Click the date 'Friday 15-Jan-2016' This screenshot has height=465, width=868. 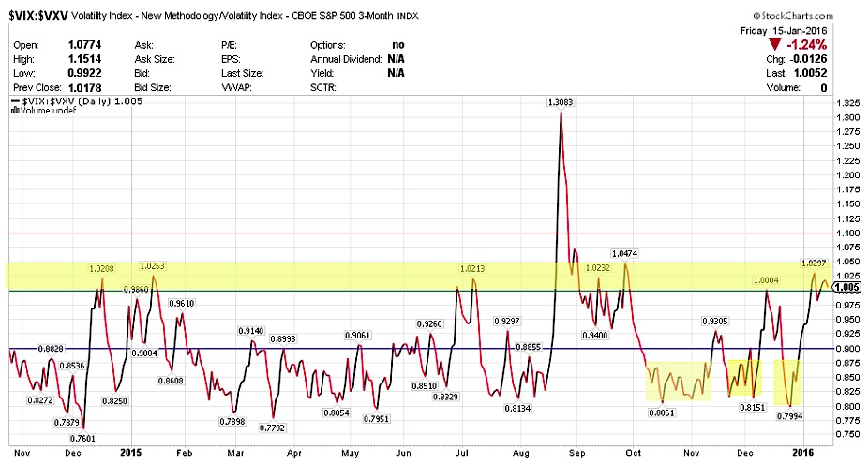(x=784, y=30)
